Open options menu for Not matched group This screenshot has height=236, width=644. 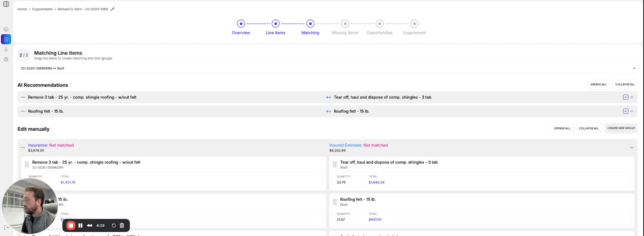coord(23,147)
